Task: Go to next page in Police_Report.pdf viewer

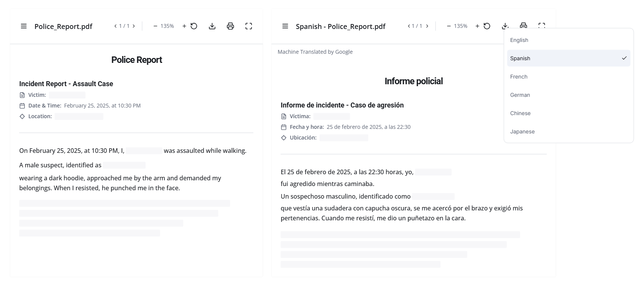Action: (134, 26)
